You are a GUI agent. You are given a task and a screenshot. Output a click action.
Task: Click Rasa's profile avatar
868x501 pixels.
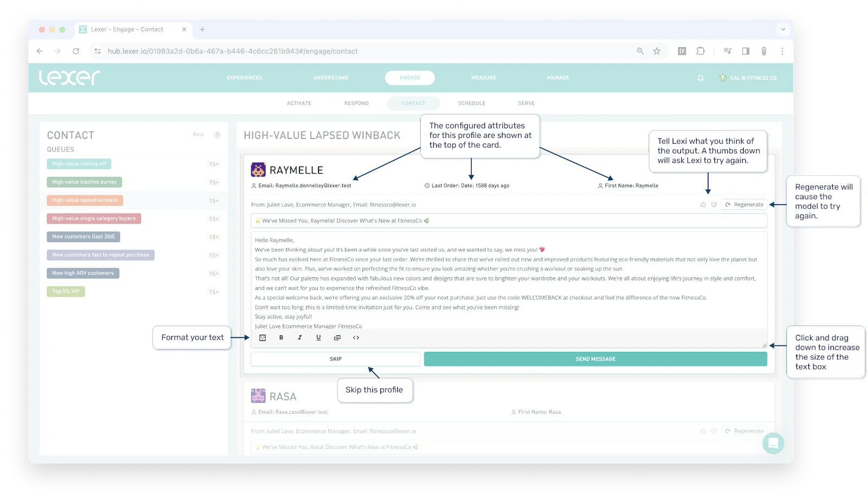[x=258, y=396]
